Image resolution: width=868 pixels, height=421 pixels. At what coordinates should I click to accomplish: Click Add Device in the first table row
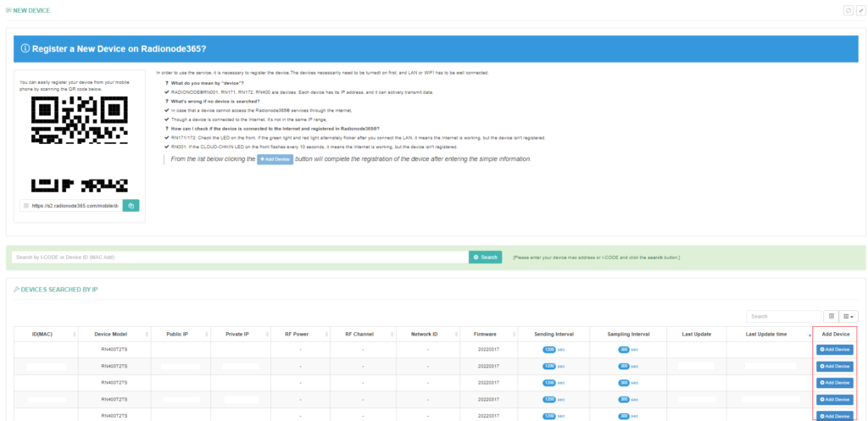[x=835, y=350]
